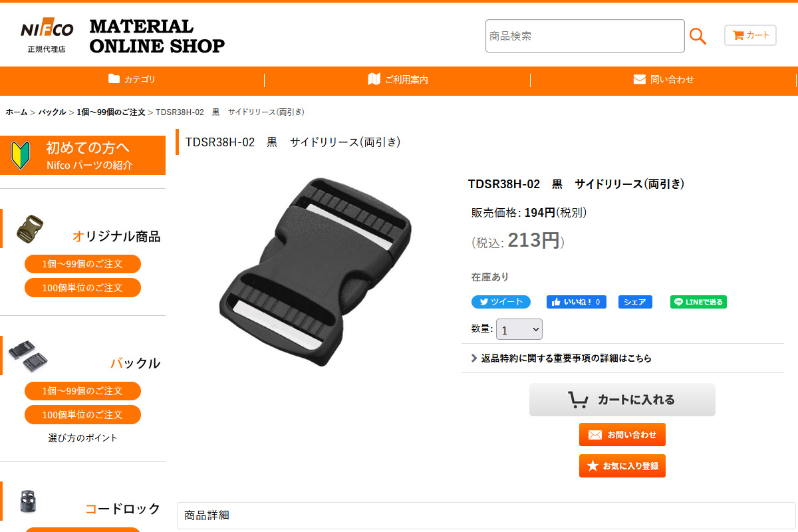Send via the green LINEで送る button
This screenshot has width=798, height=532.
click(x=698, y=302)
